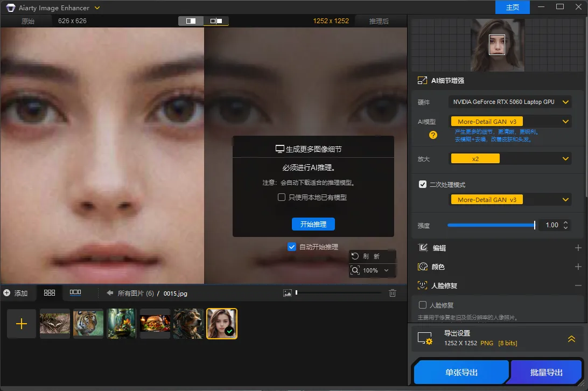Click the zoom magnifier icon

coord(355,270)
